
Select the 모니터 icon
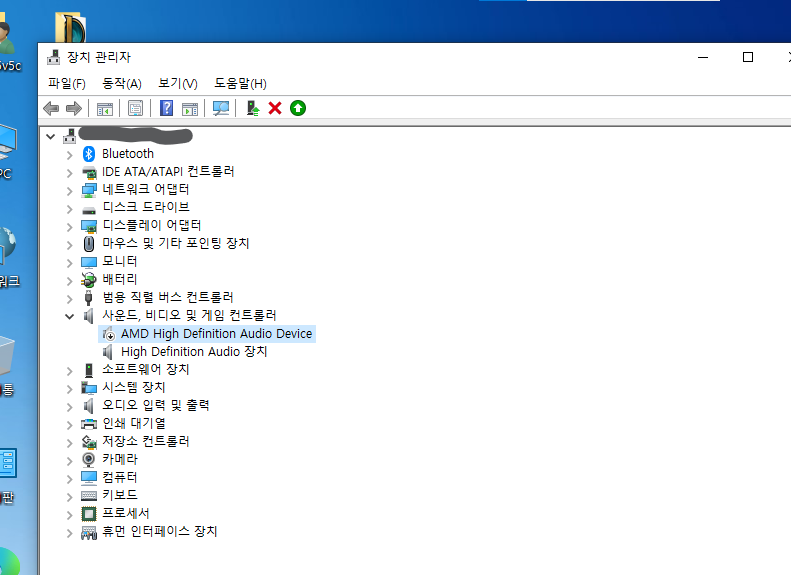89,262
